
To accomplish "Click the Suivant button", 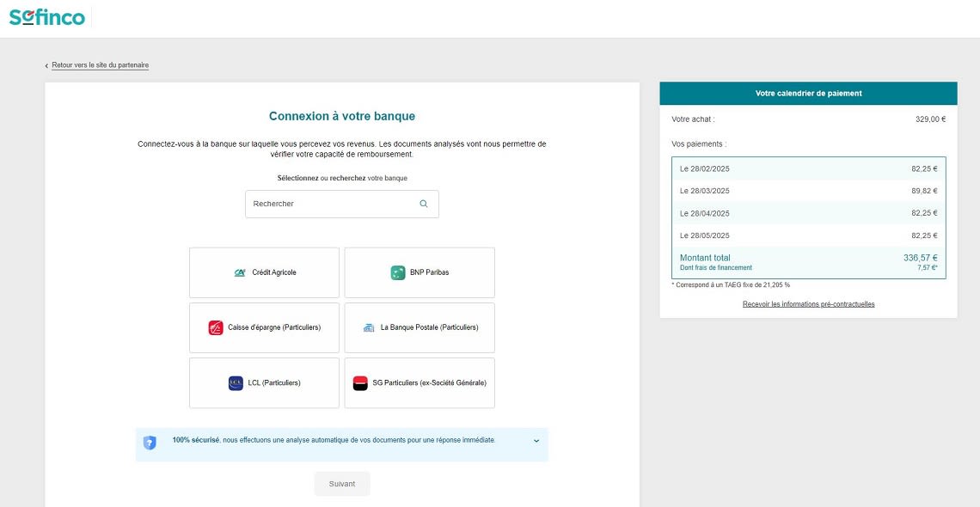I will 342,483.
